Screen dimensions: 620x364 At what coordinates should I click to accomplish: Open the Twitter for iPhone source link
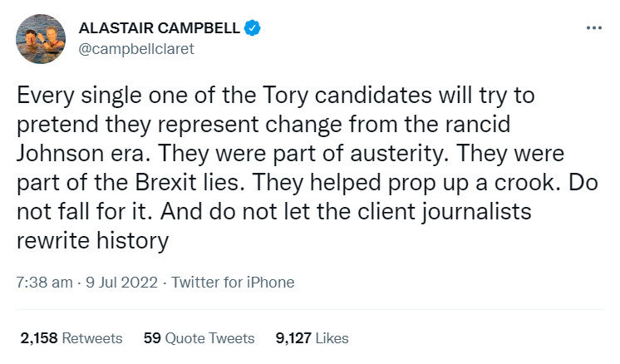(x=234, y=283)
